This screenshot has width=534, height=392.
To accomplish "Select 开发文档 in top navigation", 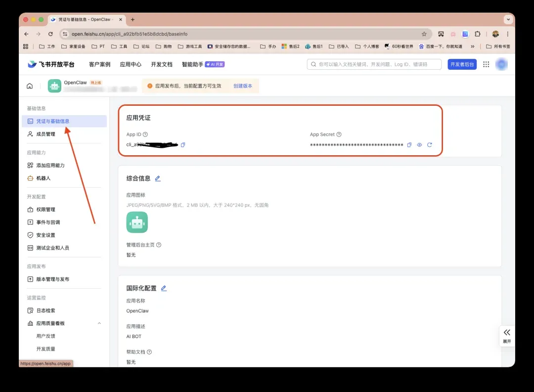I will [x=161, y=64].
